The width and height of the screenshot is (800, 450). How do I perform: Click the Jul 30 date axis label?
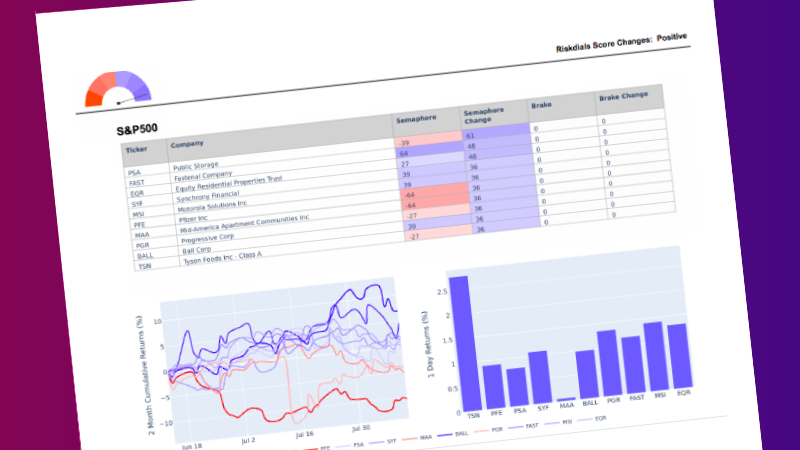tap(361, 428)
